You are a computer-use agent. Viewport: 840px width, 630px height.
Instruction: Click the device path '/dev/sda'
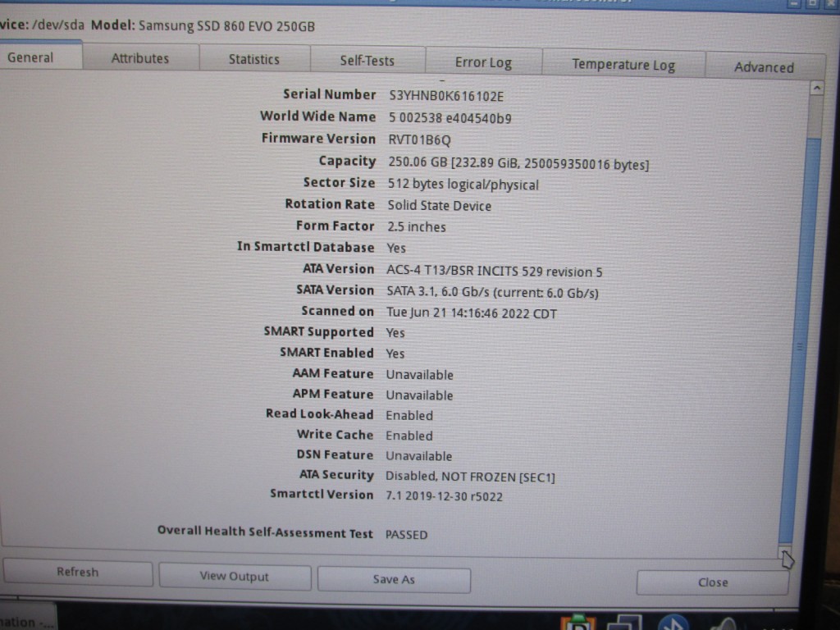click(x=58, y=25)
